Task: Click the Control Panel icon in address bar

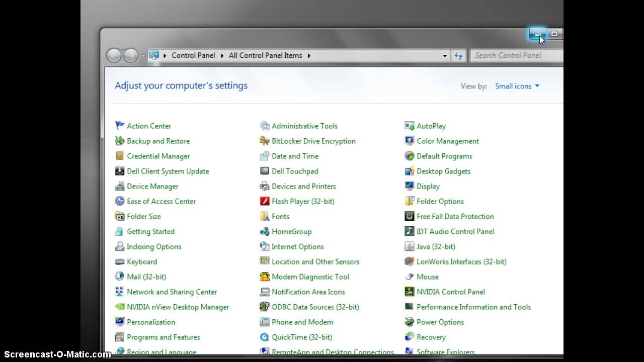Action: (x=154, y=55)
